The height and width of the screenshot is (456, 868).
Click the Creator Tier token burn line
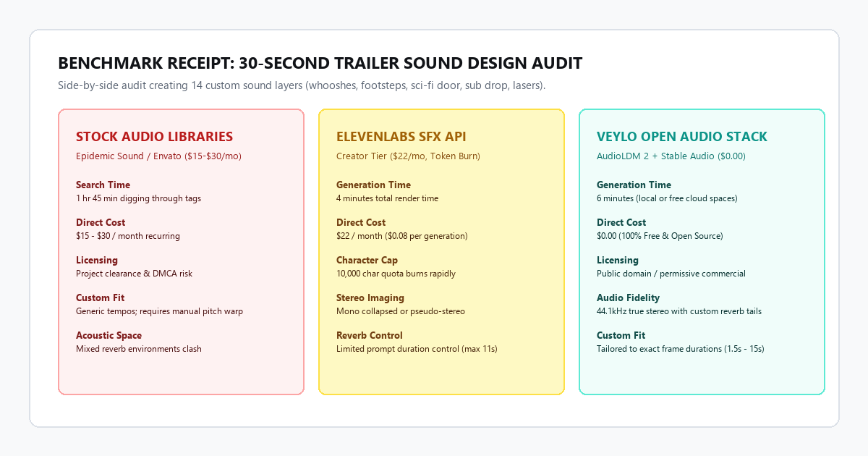(x=408, y=156)
